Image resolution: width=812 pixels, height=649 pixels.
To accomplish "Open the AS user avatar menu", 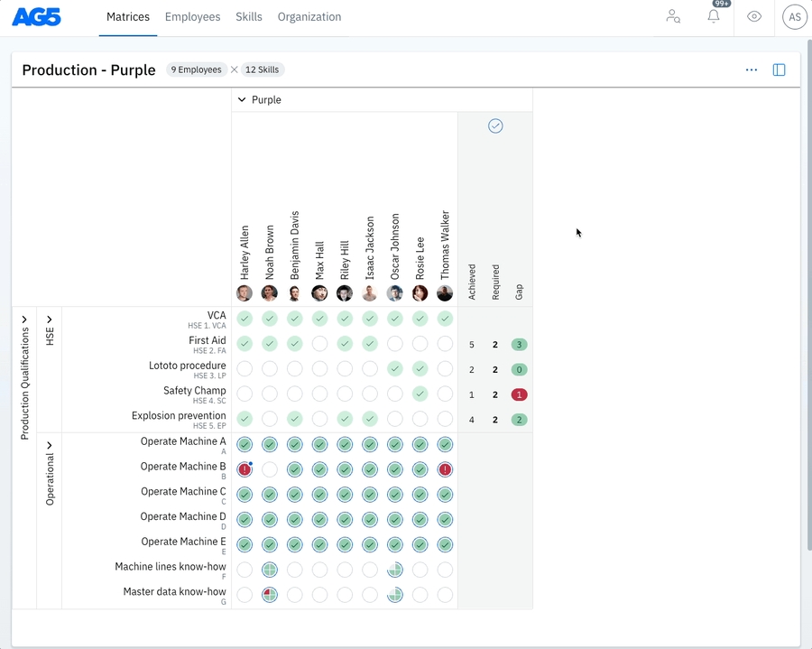I will click(794, 16).
